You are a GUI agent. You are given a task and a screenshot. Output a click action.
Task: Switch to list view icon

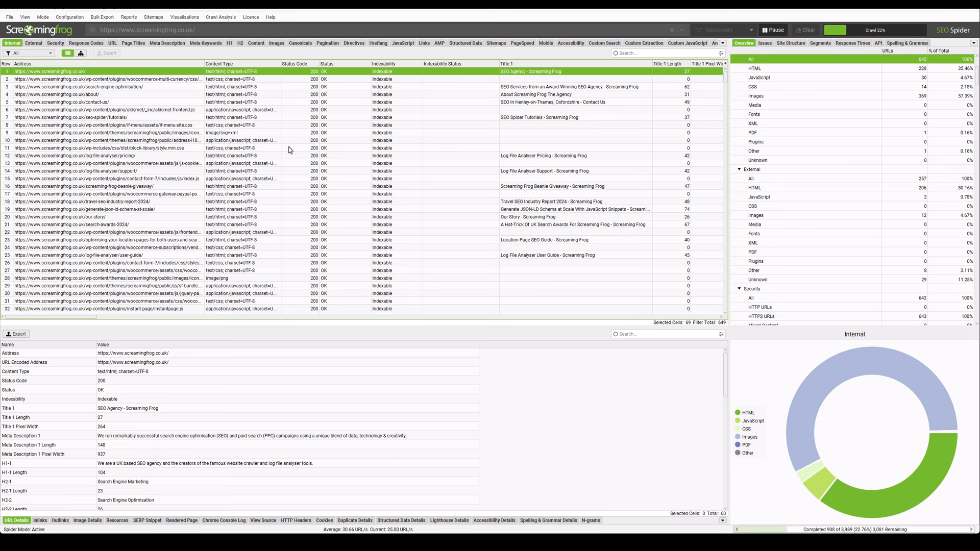67,53
